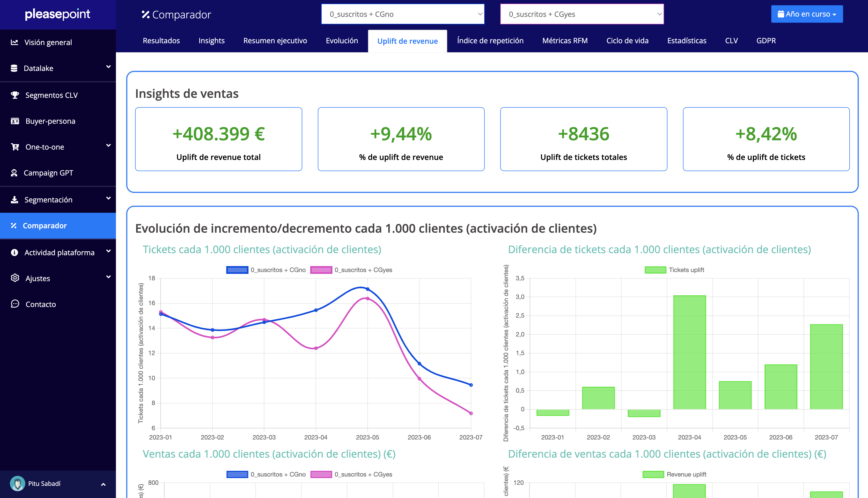Image resolution: width=868 pixels, height=498 pixels.
Task: Click the pleasepoint logo link
Action: [57, 14]
